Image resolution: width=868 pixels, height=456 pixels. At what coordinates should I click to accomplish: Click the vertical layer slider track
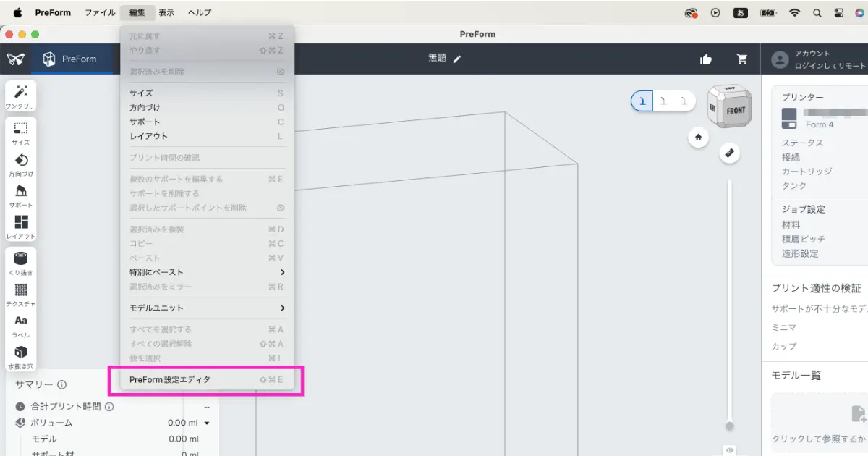(x=730, y=300)
